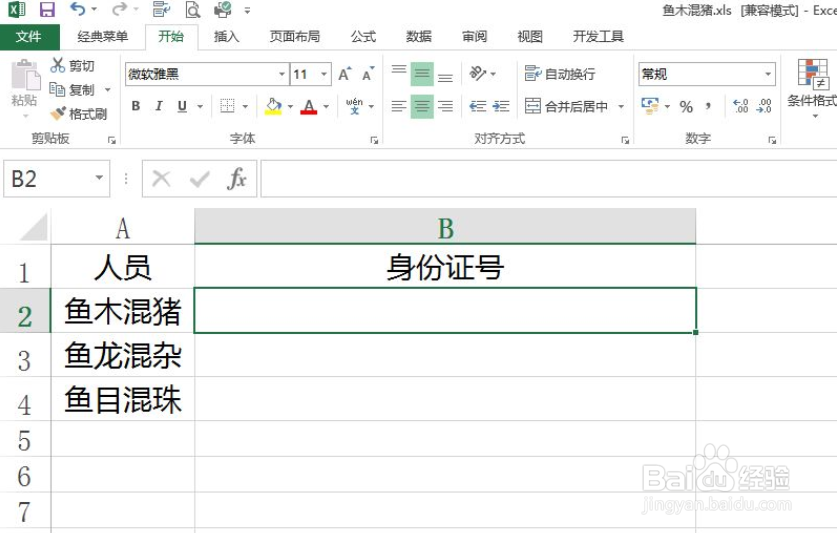This screenshot has width=837, height=533.
Task: Click the text orientation icon
Action: click(x=478, y=73)
